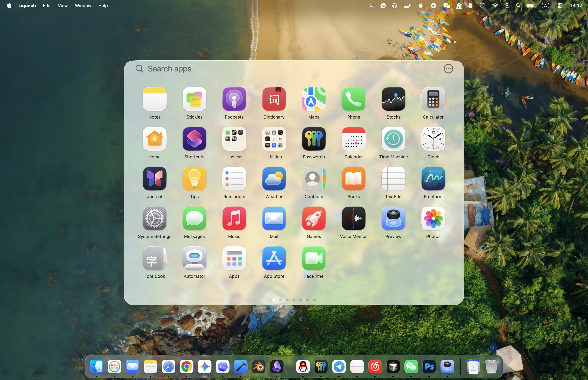Open the Useless folder

tap(234, 139)
